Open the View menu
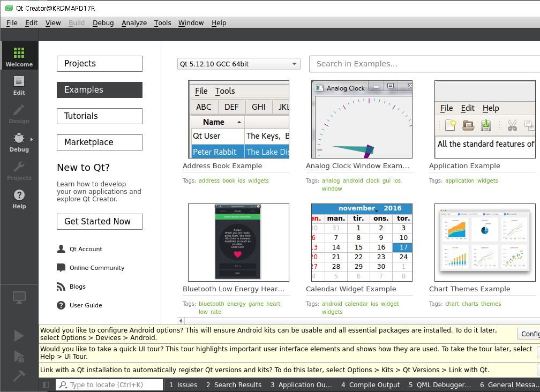The image size is (540, 392). pos(53,22)
